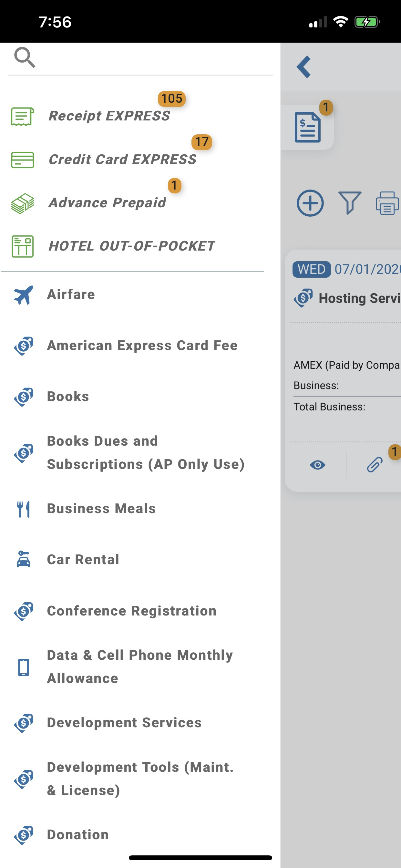Open the paperclip attachment on expense

[375, 465]
